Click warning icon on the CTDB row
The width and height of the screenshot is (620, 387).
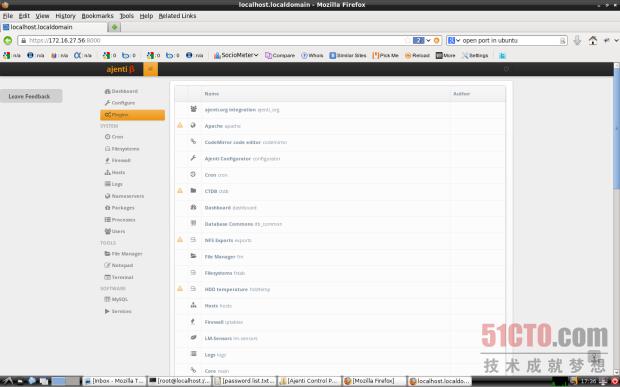[x=180, y=191]
